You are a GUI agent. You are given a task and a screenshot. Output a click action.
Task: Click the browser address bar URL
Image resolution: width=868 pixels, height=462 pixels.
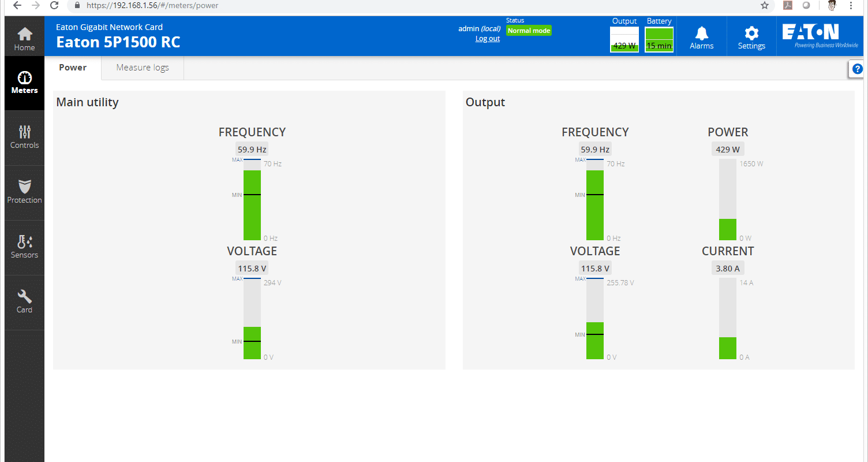click(x=152, y=6)
